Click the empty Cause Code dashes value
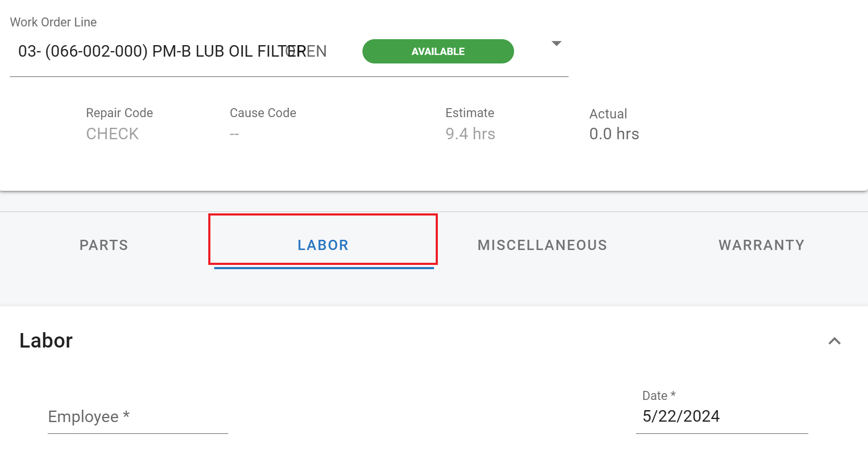This screenshot has height=457, width=868. (x=234, y=134)
